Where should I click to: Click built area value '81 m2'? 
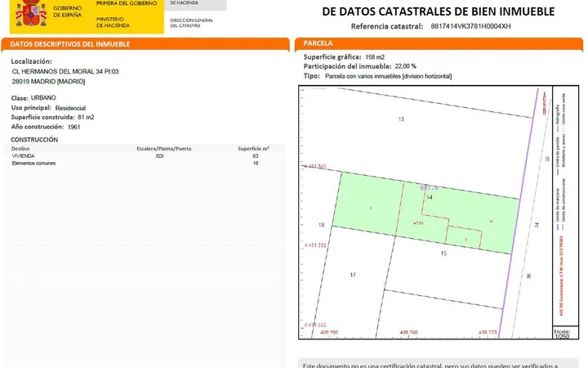point(86,117)
